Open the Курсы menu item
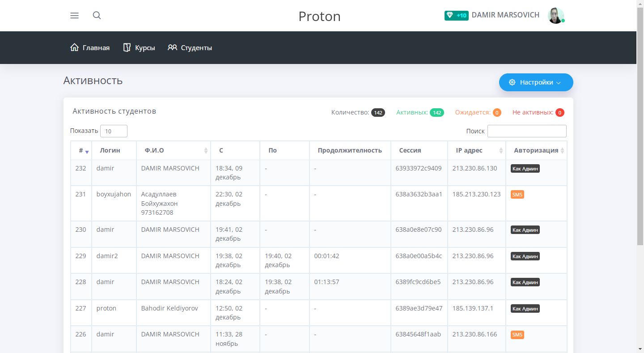The height and width of the screenshot is (353, 644). pos(145,48)
